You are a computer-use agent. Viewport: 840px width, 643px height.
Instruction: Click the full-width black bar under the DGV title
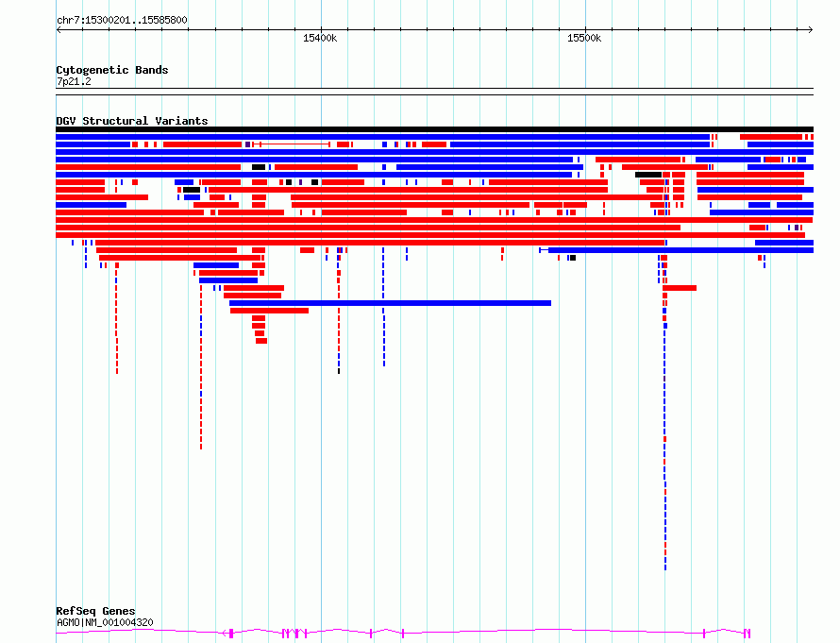tap(434, 129)
